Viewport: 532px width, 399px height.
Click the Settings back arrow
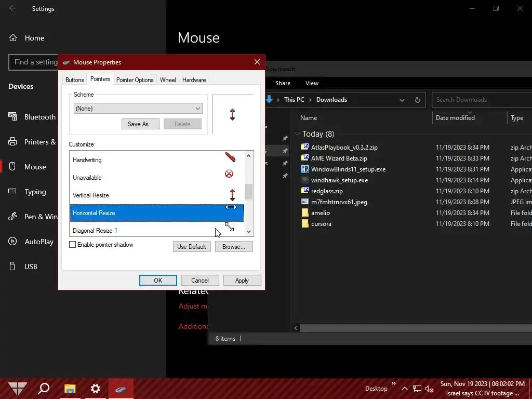[12, 8]
